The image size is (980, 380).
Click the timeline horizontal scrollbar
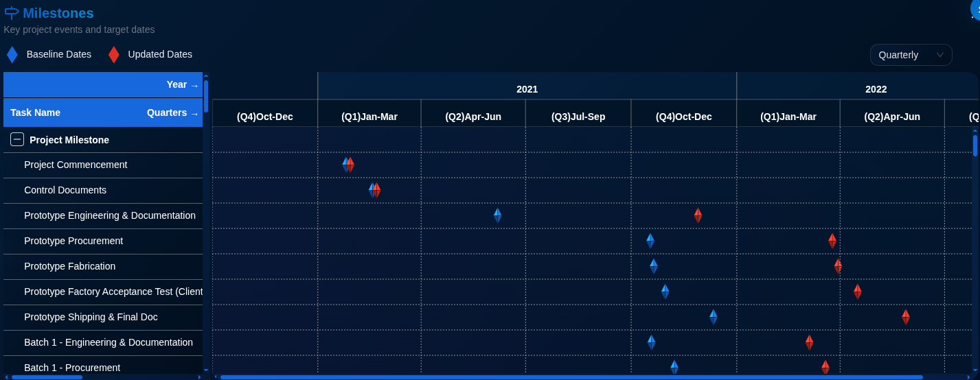(x=570, y=377)
